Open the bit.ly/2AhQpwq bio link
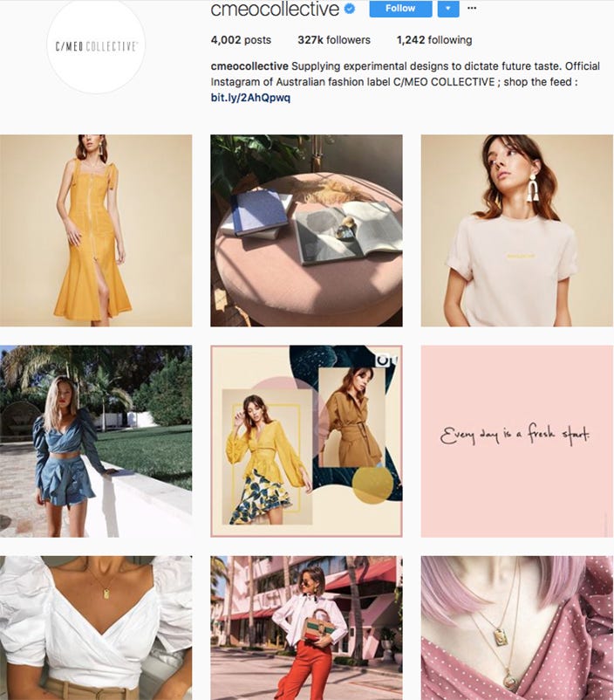614x700 pixels. point(250,98)
